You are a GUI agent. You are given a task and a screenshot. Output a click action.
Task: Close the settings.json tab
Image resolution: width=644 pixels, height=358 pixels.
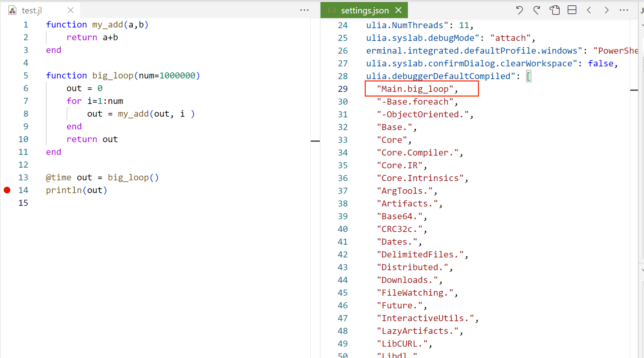pos(399,10)
